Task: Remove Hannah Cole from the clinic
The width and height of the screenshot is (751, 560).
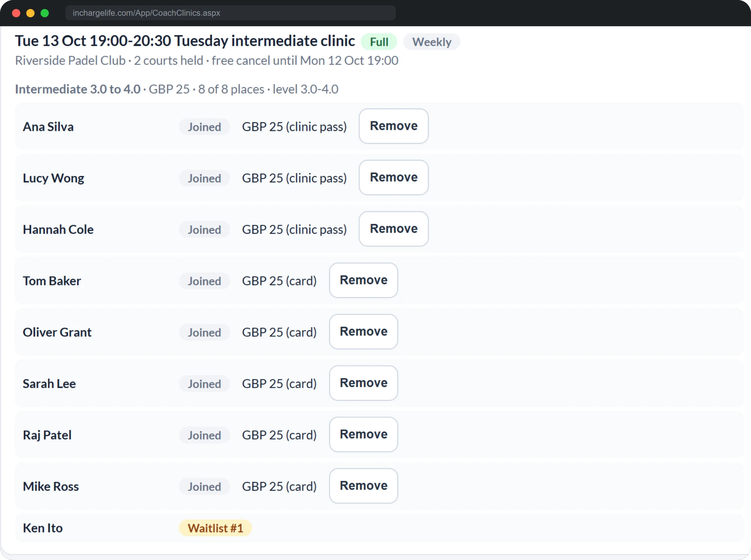Action: tap(394, 229)
